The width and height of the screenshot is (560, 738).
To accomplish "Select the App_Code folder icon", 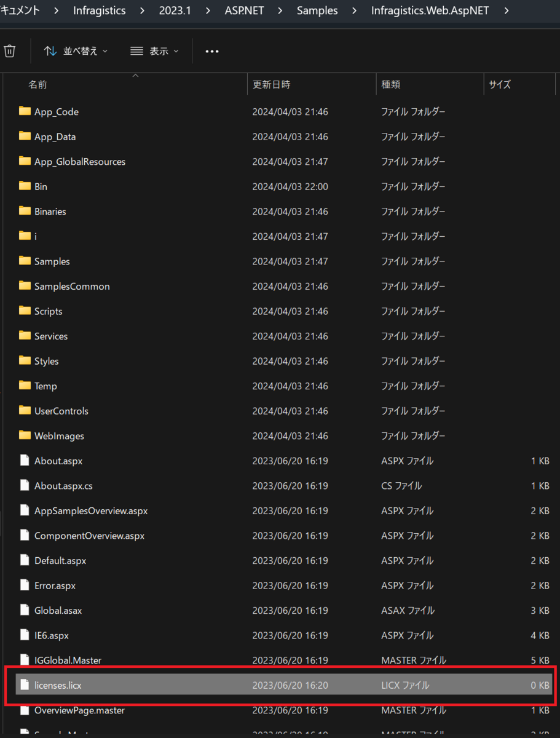I will click(25, 111).
